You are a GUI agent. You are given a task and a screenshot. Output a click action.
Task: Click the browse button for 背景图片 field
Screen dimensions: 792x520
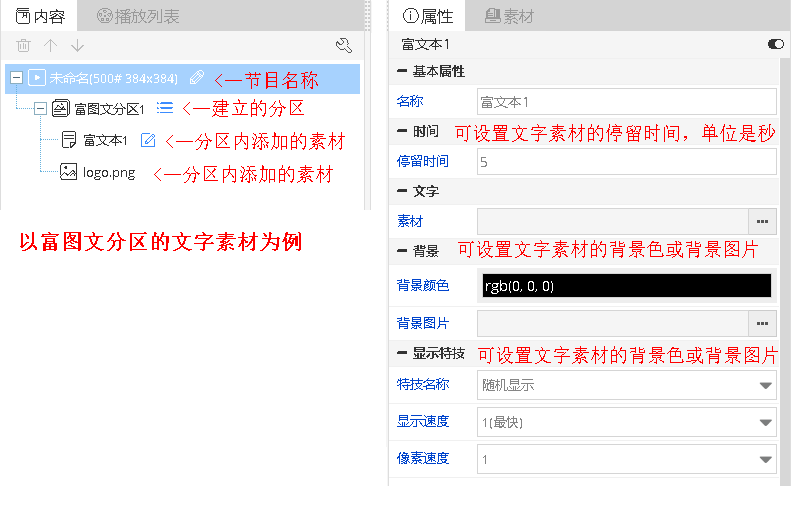pos(762,323)
